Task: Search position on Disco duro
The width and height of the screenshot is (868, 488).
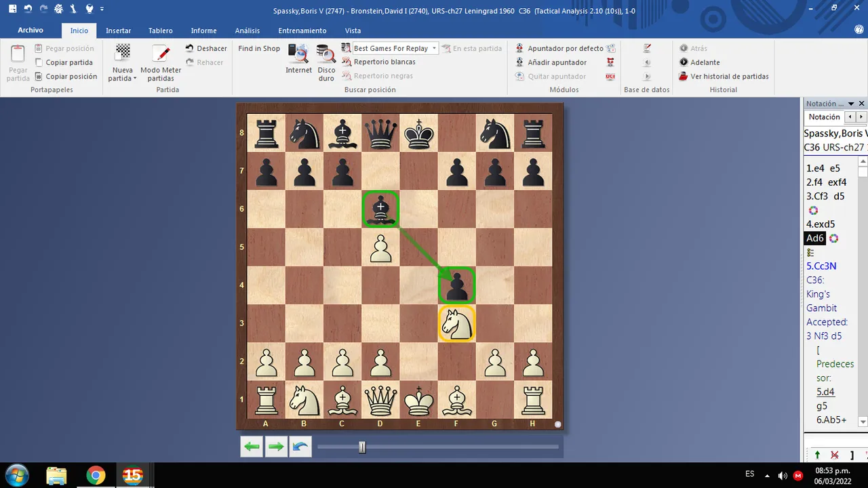Action: pos(326,63)
